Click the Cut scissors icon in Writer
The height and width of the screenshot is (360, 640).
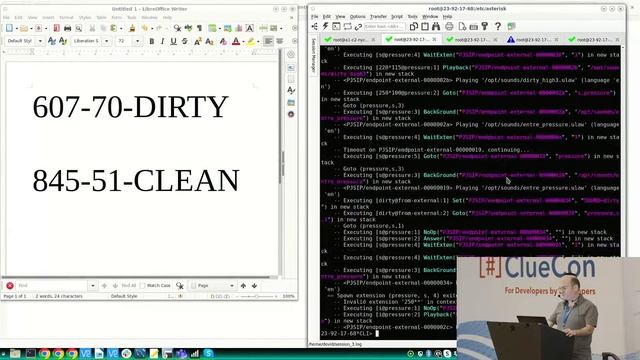tap(92, 28)
